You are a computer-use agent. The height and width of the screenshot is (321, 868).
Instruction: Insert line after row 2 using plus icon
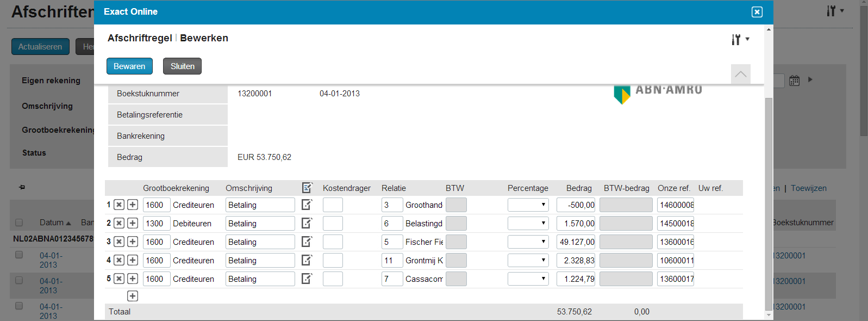(133, 224)
